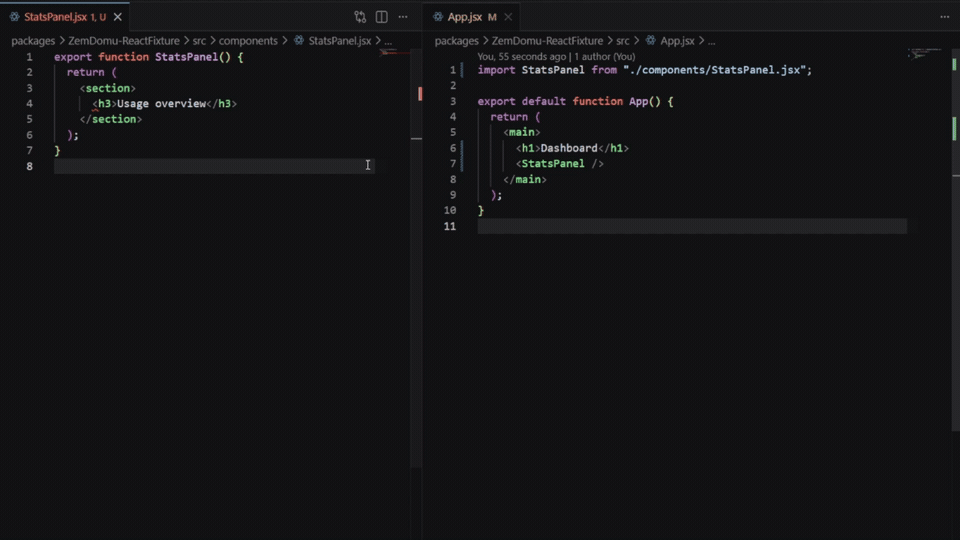This screenshot has width=960, height=540.
Task: Click 'Dashboard' heading text in App.jsx
Action: coord(569,148)
